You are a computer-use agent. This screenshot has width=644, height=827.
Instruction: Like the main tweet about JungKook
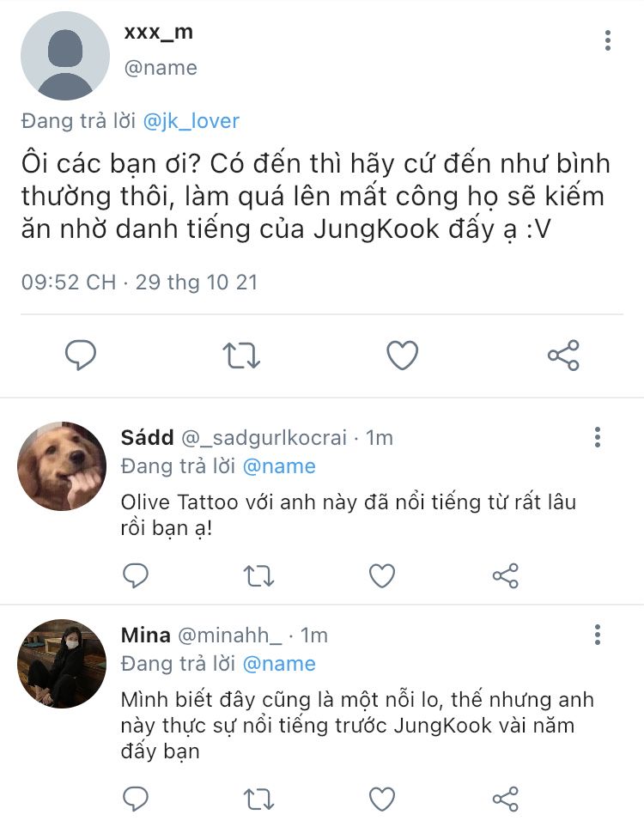tap(402, 356)
